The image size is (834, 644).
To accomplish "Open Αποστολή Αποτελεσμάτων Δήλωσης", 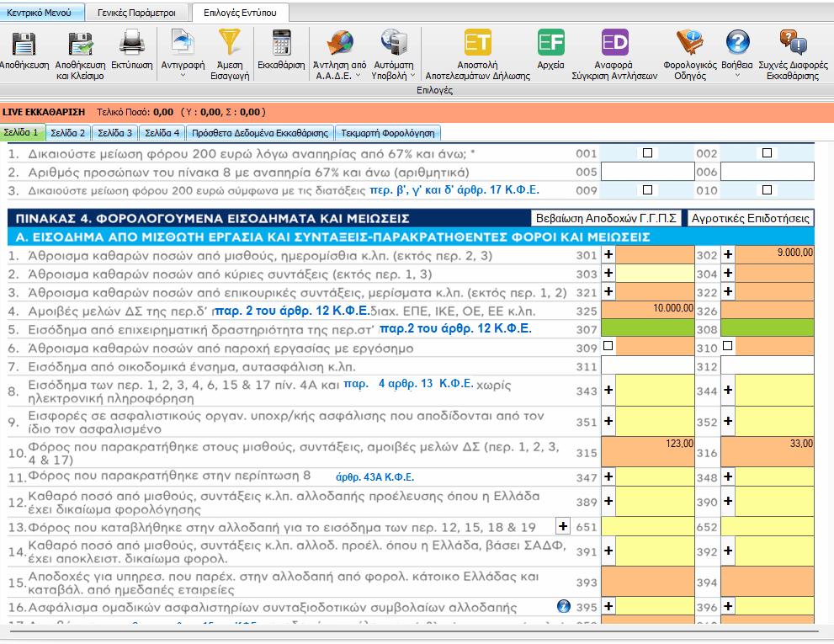I will click(477, 43).
